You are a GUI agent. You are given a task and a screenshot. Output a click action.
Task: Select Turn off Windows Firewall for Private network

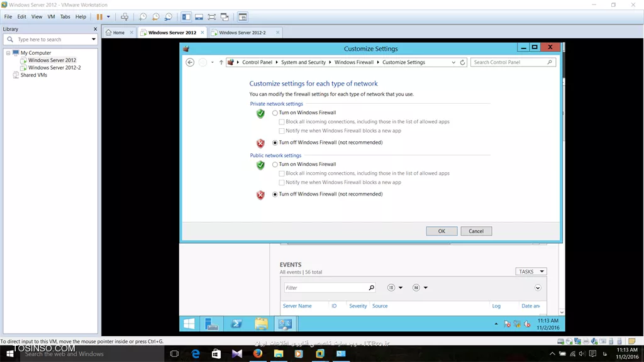(275, 143)
